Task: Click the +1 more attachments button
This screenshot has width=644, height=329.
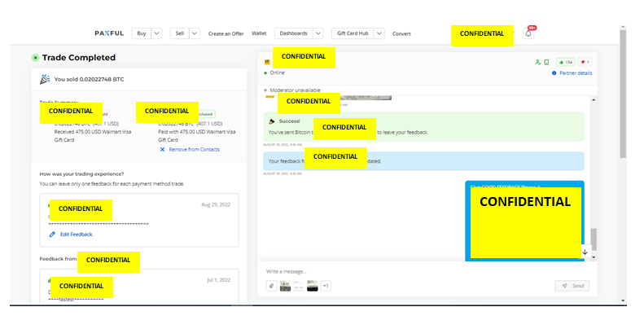Action: click(326, 286)
